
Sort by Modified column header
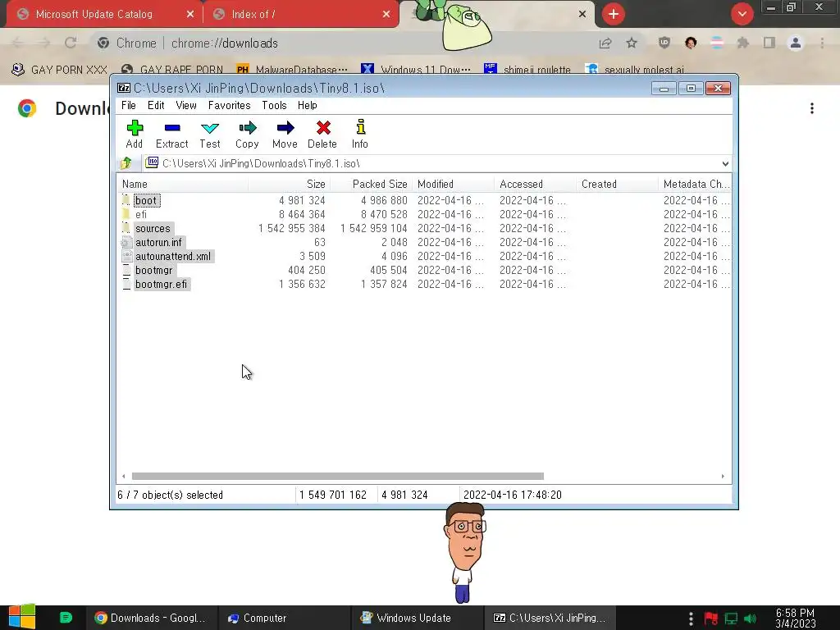click(x=453, y=184)
